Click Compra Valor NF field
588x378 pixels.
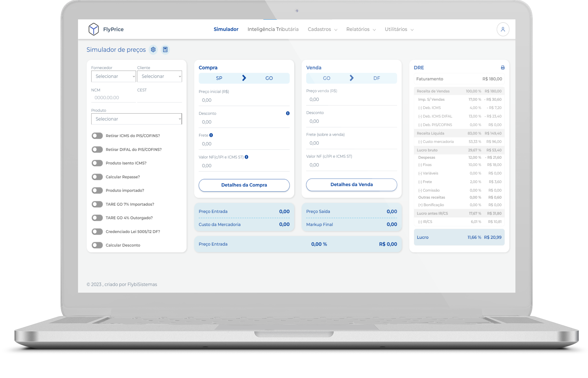click(244, 166)
